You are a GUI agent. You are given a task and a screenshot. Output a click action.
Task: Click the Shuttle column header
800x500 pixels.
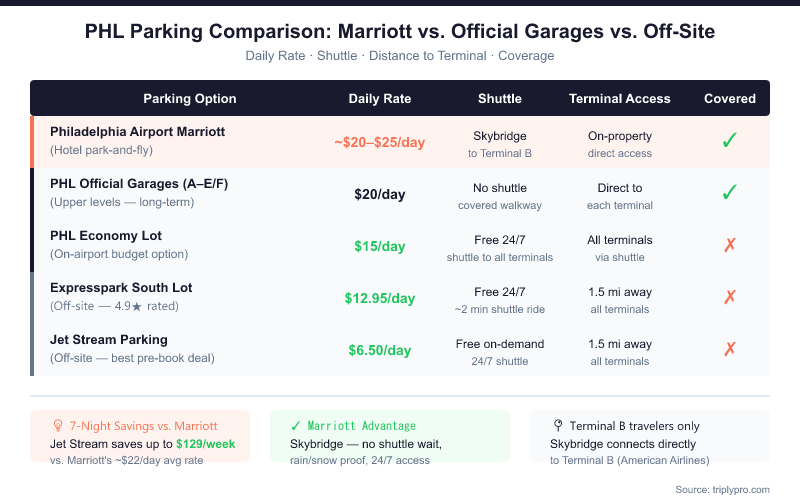tap(500, 99)
